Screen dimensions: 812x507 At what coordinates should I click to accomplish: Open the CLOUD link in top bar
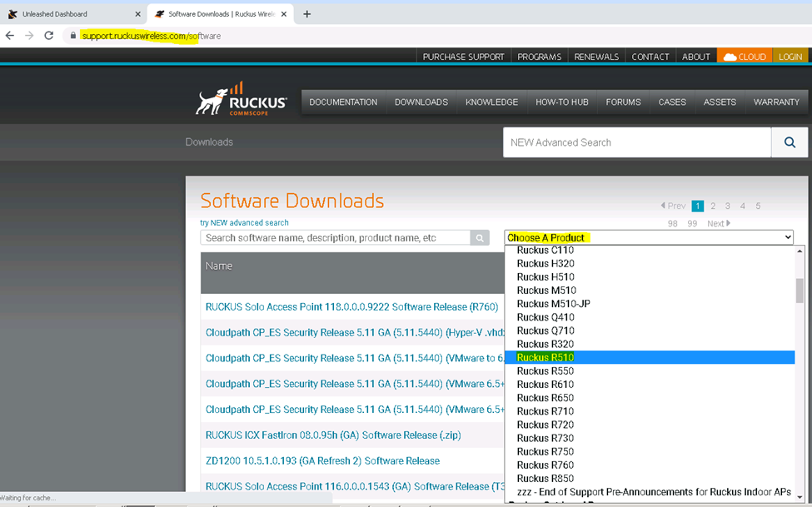(745, 57)
